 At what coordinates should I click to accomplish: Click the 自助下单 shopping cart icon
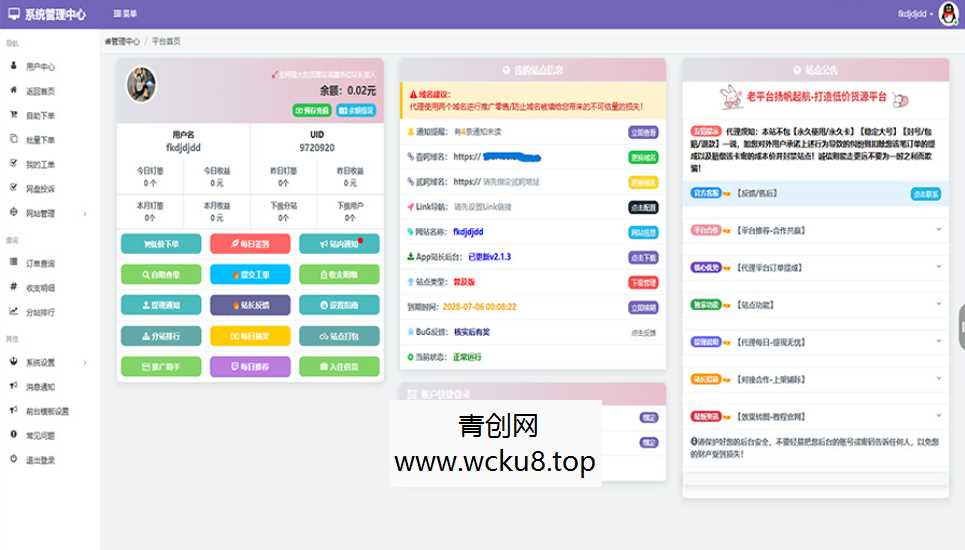[x=13, y=115]
